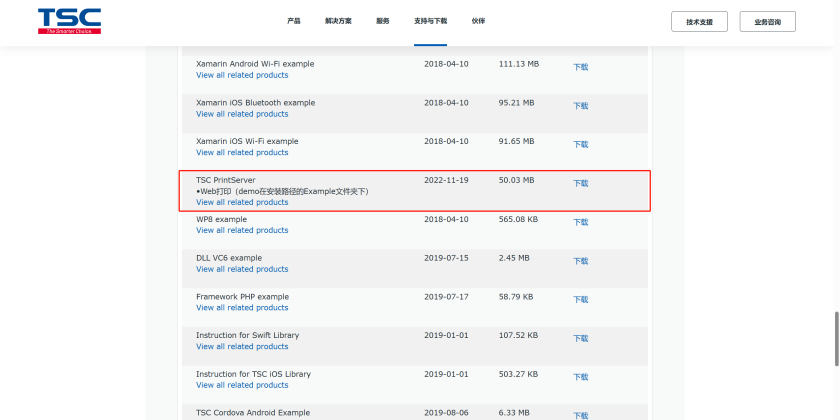Click the 111.13 MB size text
This screenshot has width=840, height=420.
[519, 64]
